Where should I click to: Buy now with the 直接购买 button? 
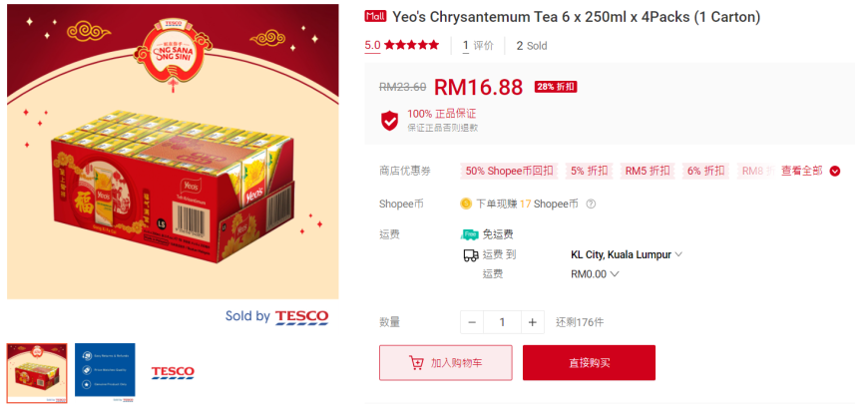coord(589,363)
